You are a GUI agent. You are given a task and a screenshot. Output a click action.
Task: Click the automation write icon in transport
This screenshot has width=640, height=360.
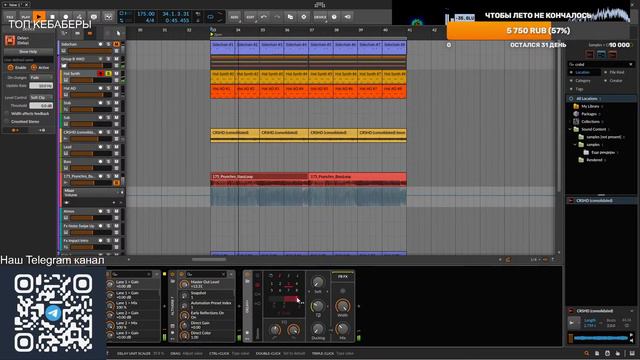(x=80, y=17)
